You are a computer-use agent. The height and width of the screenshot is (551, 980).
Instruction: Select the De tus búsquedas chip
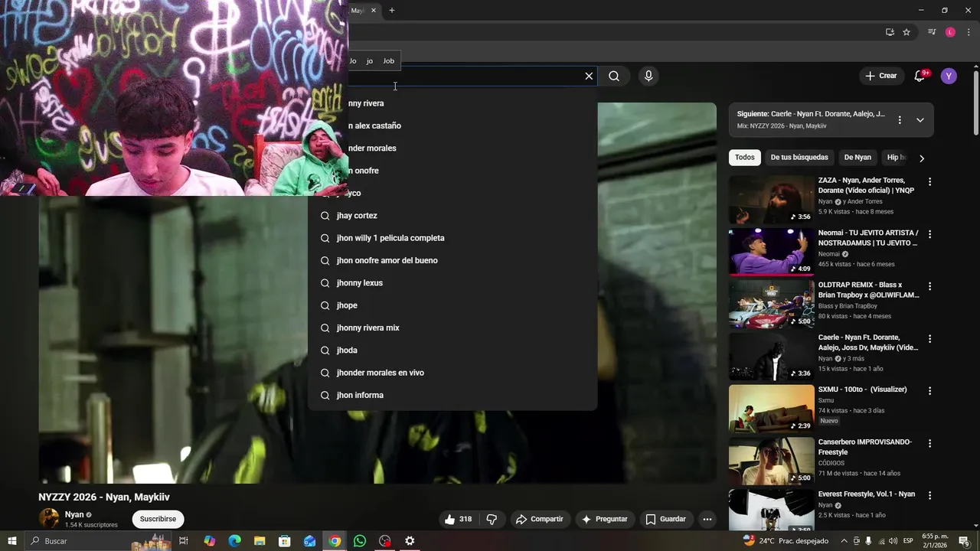[799, 158]
